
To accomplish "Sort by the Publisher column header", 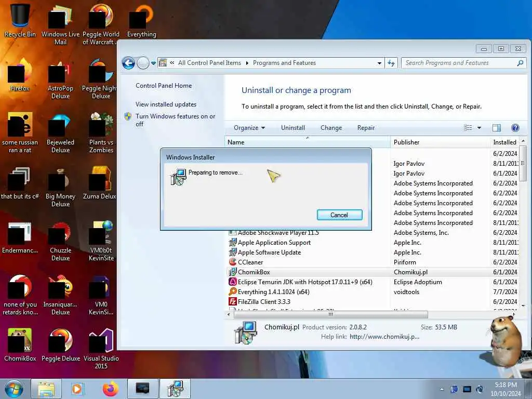I will tap(440, 142).
